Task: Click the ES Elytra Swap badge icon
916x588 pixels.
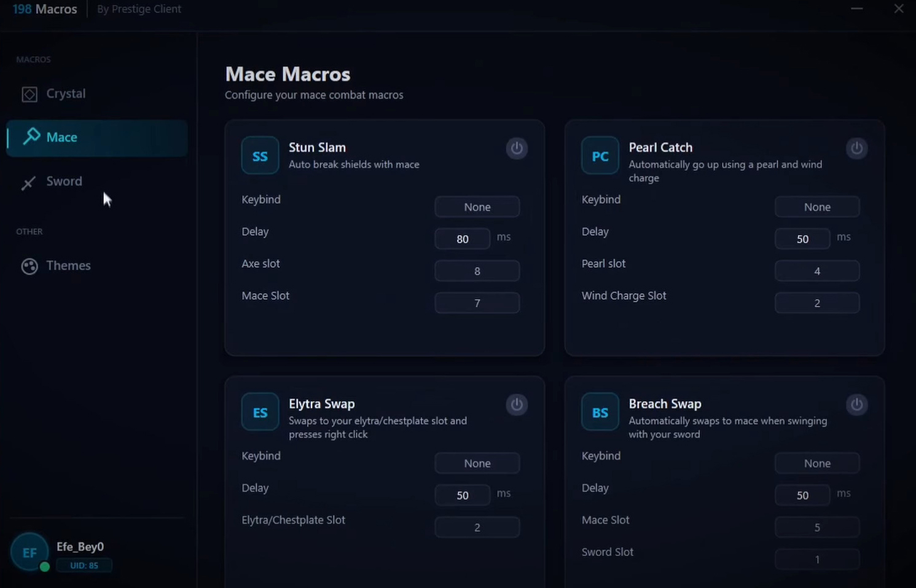Action: tap(259, 412)
